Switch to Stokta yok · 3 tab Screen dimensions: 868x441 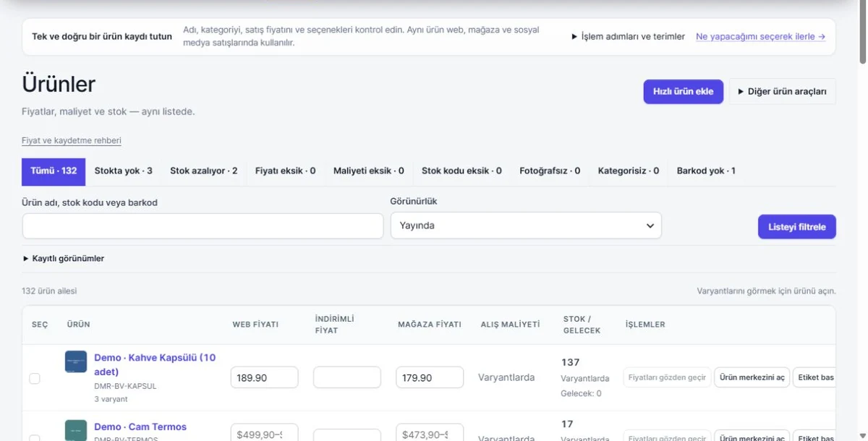click(124, 171)
